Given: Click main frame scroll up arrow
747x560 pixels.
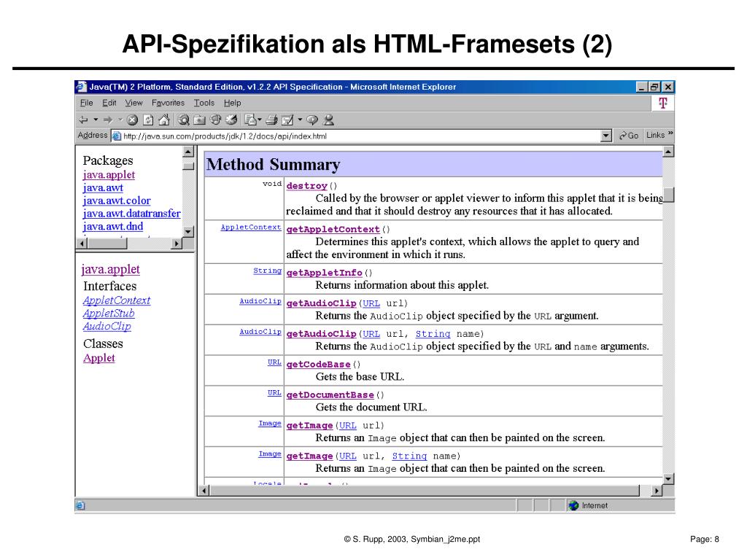Looking at the screenshot, I should click(668, 152).
